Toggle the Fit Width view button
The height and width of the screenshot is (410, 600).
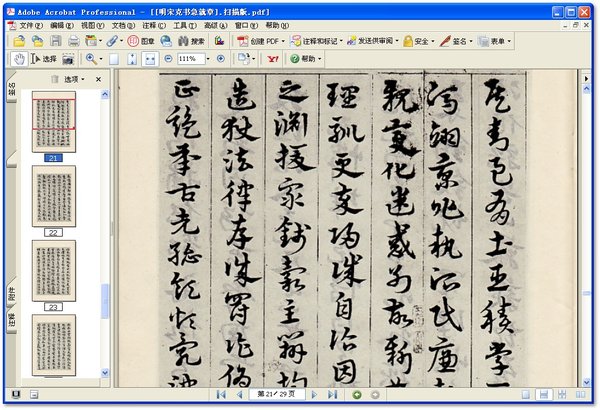[150, 59]
